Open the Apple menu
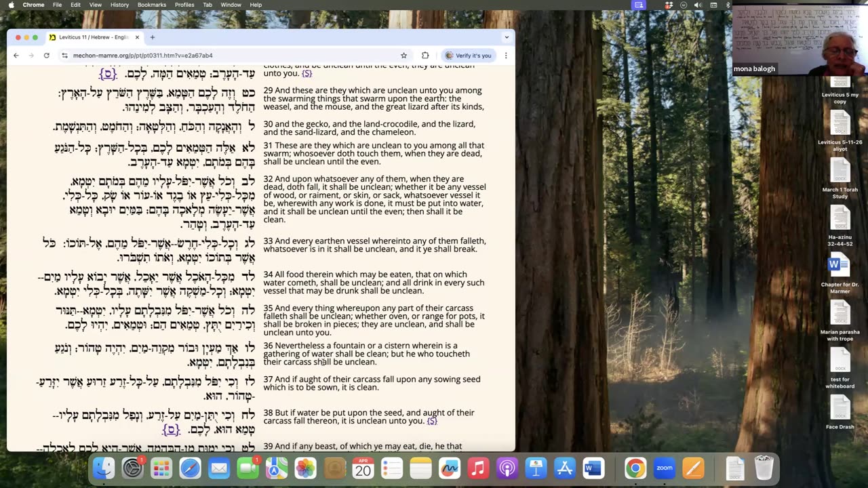 (11, 5)
